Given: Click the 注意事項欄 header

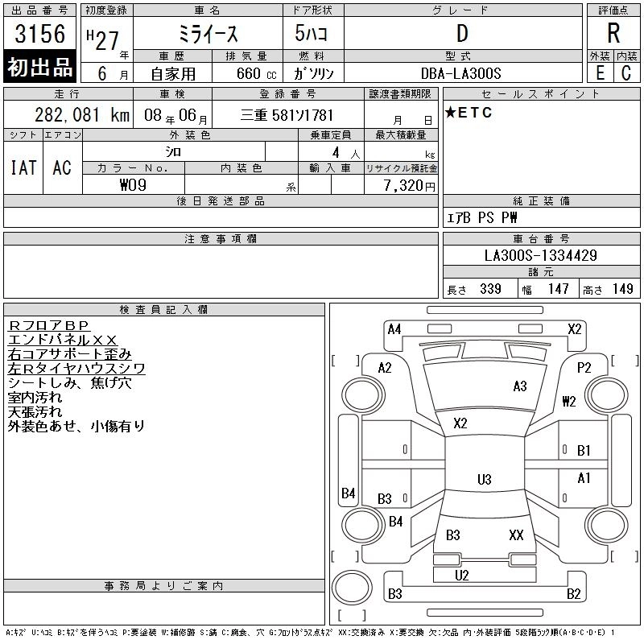Looking at the screenshot, I should pyautogui.click(x=221, y=238).
